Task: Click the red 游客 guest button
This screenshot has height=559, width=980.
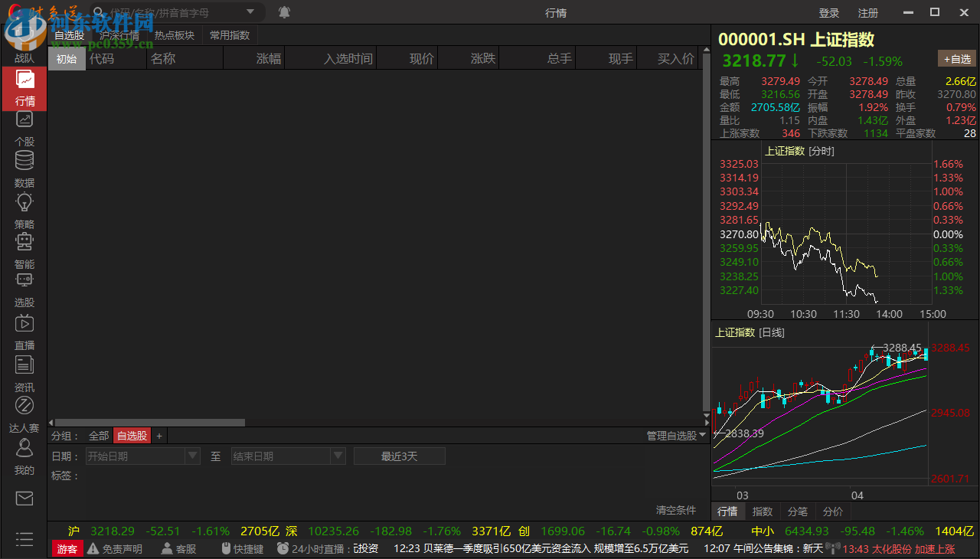Action: (x=67, y=548)
